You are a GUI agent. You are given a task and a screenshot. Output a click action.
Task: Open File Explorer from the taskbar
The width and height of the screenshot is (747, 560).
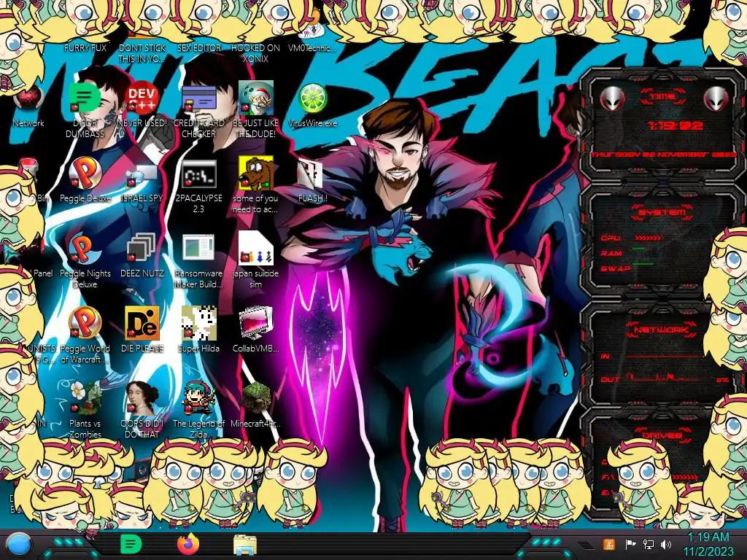245,545
